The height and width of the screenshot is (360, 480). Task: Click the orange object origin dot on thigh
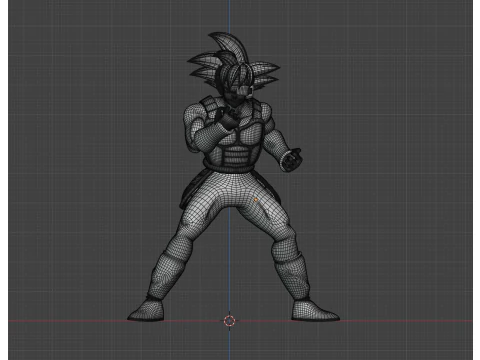pyautogui.click(x=256, y=200)
